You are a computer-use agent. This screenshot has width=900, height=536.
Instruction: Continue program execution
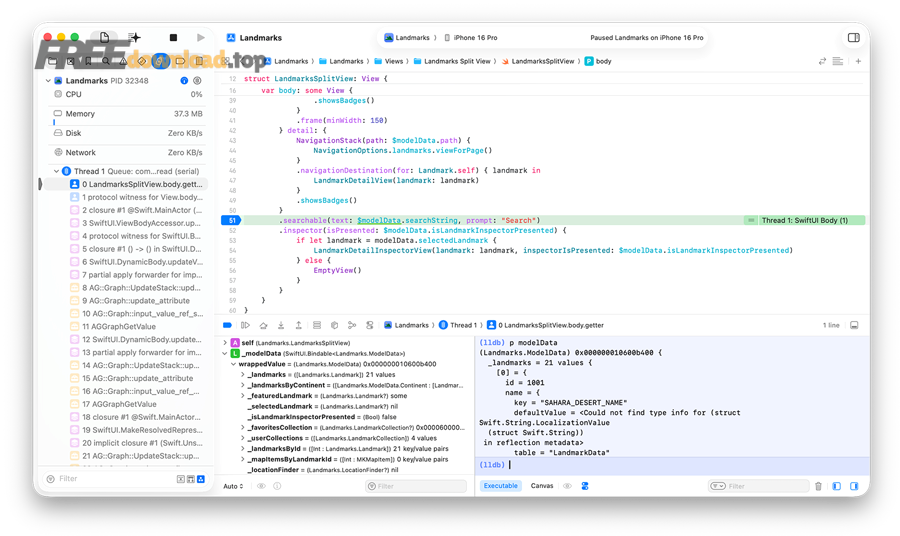246,325
